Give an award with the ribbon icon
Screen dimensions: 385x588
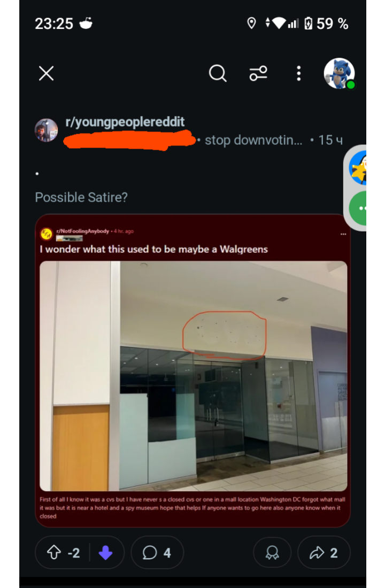click(272, 552)
